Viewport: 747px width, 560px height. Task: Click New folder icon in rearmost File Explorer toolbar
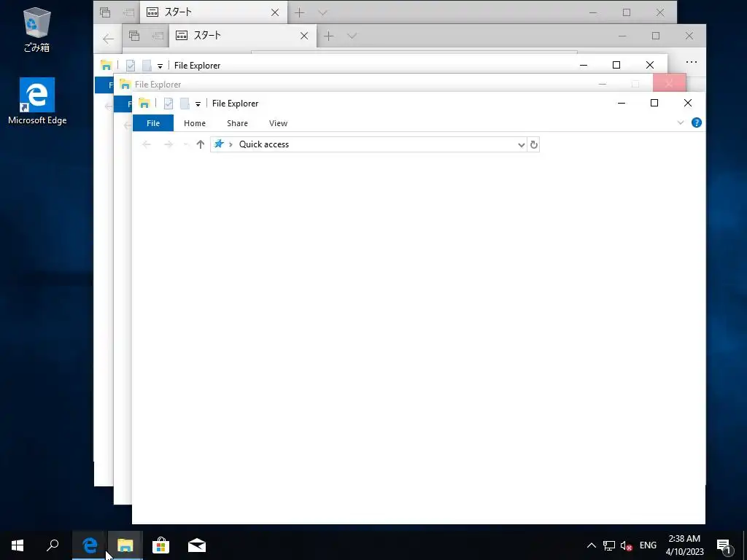[147, 65]
